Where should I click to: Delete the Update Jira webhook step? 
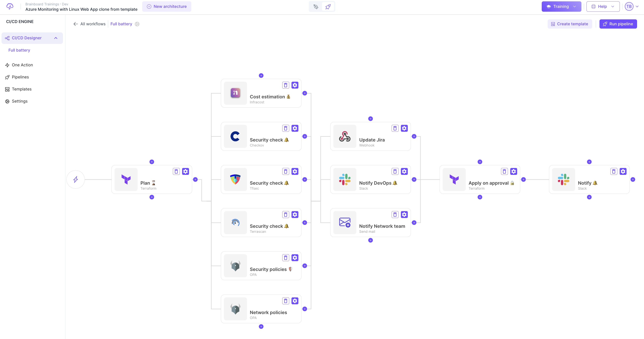(395, 128)
